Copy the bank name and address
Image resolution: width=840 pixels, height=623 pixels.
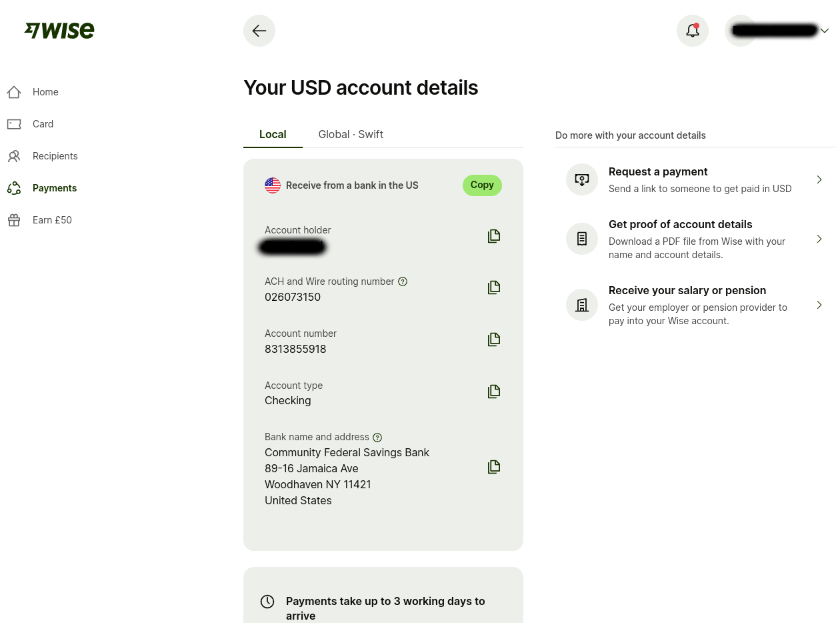494,467
